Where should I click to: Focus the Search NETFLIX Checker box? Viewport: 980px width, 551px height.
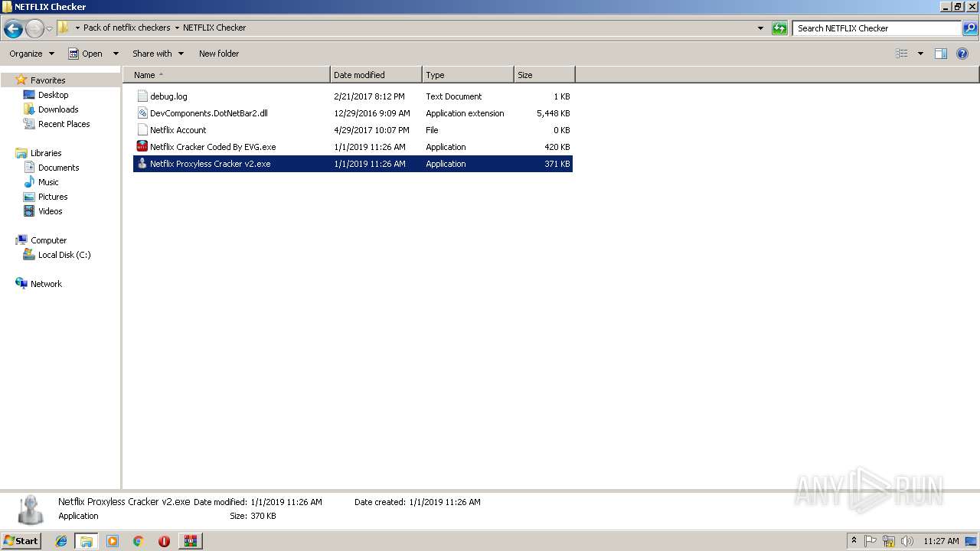[877, 28]
